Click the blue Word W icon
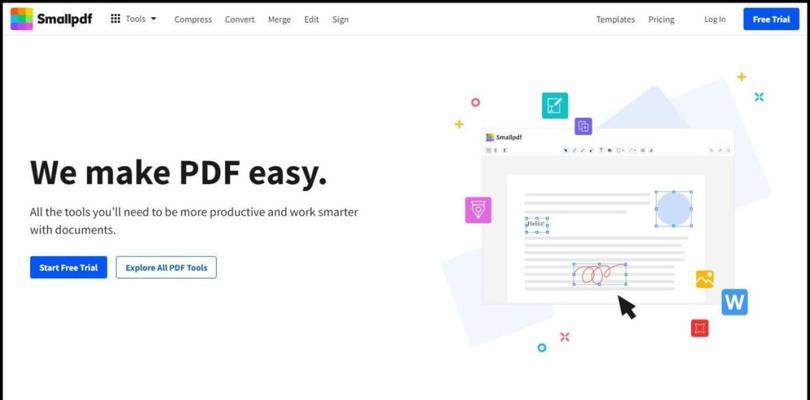The image size is (810, 400). pos(734,302)
